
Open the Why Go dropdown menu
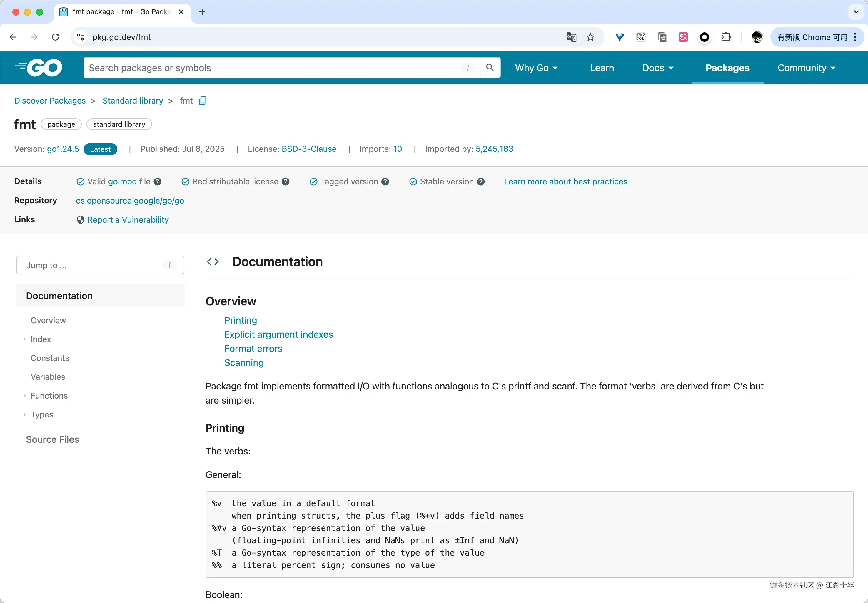point(536,68)
